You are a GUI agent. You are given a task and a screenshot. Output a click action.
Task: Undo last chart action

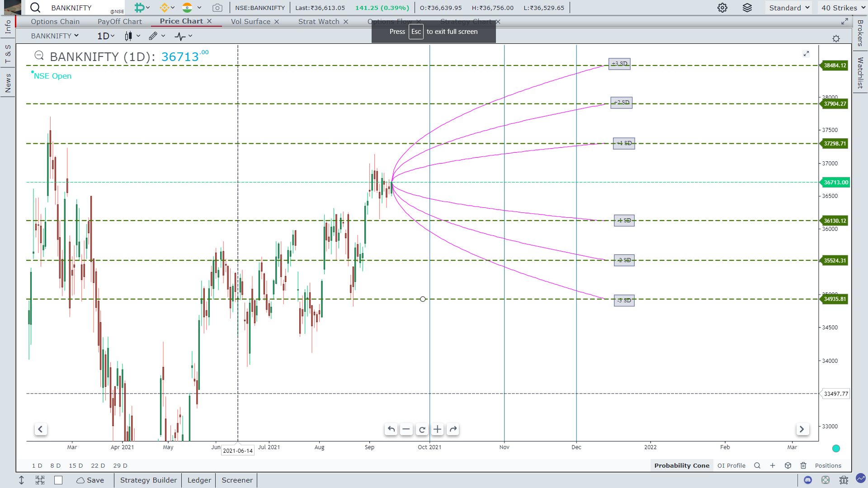point(392,429)
